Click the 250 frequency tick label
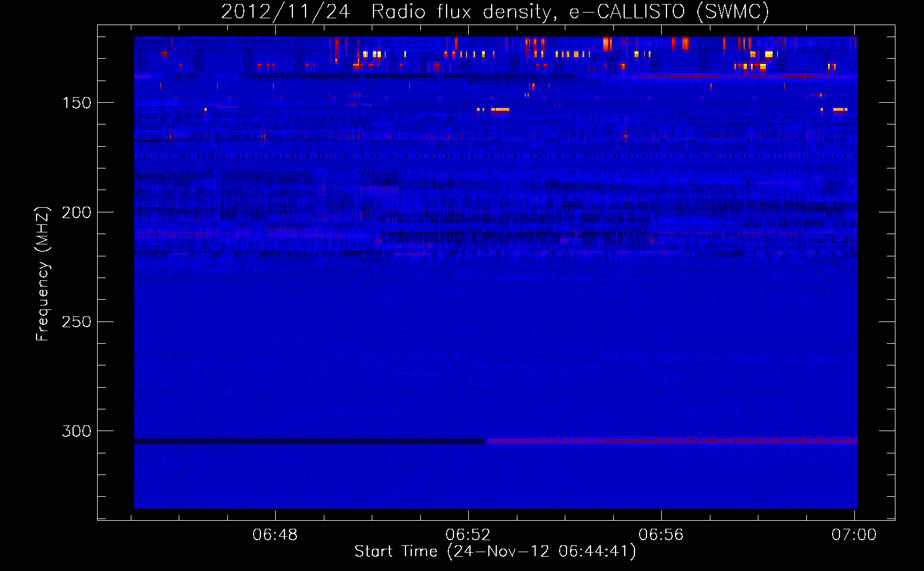924x571 pixels. pos(77,322)
